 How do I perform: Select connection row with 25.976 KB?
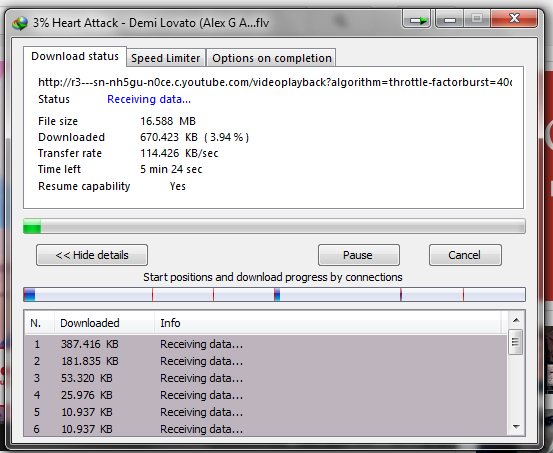(266, 395)
